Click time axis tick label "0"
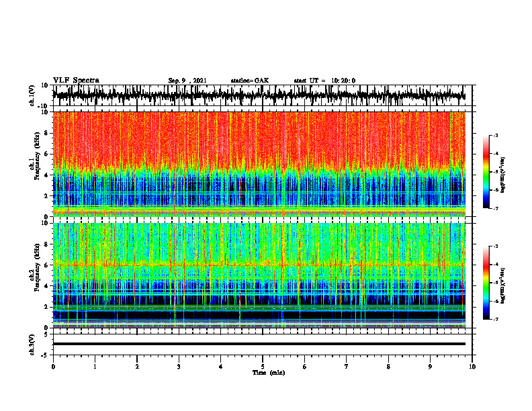The width and height of the screenshot is (532, 411). tap(53, 367)
